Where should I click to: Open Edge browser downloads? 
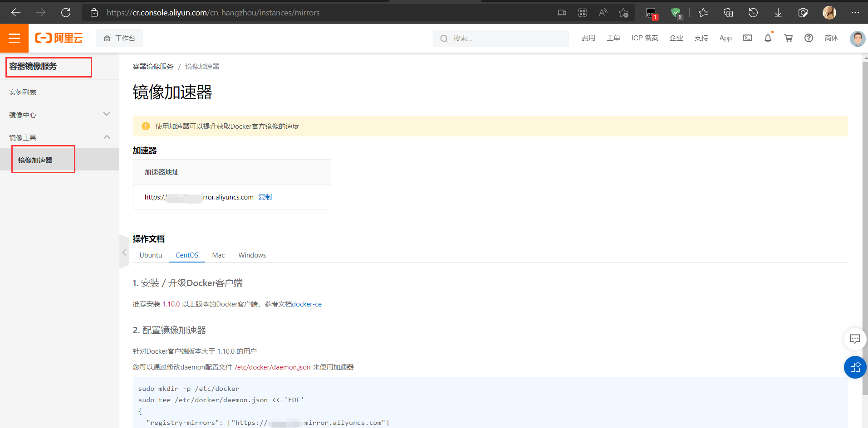778,12
